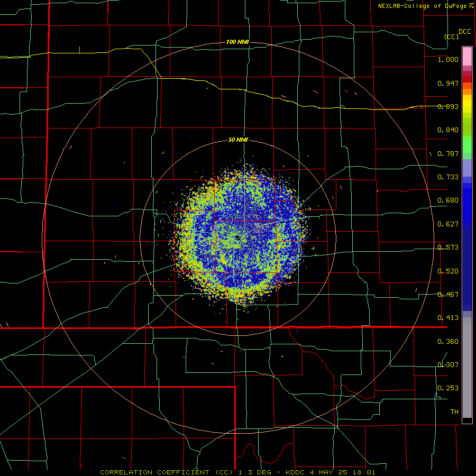This screenshot has height=476, width=476.
Task: Click the 0.467 scale value
Action: 448,295
